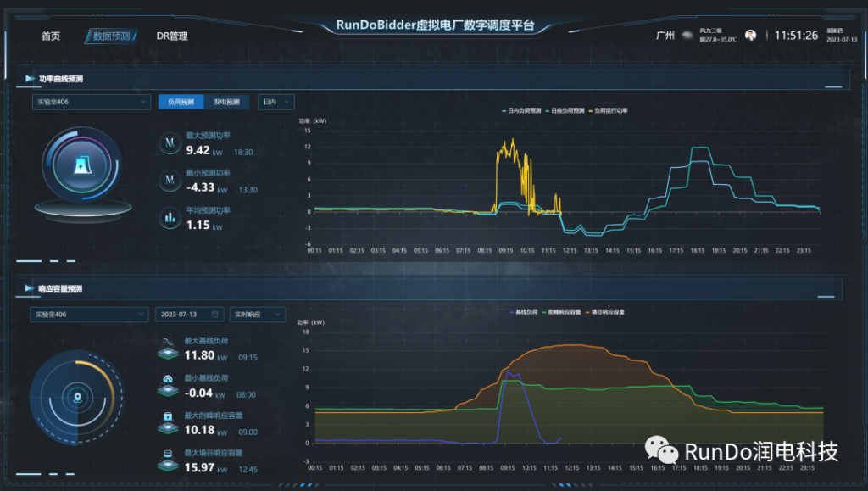Click the 最大填谷响应容量 label
868x491 pixels.
tap(214, 453)
